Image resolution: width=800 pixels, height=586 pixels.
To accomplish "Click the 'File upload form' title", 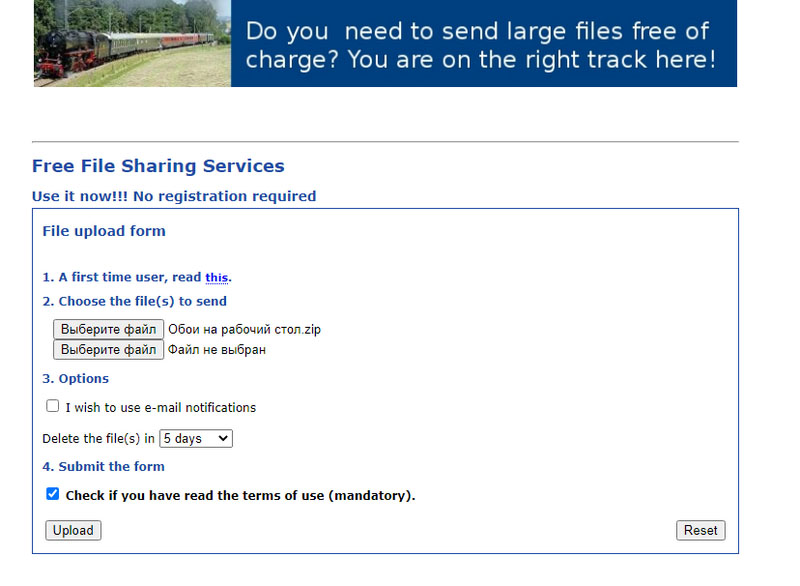I will 104,231.
